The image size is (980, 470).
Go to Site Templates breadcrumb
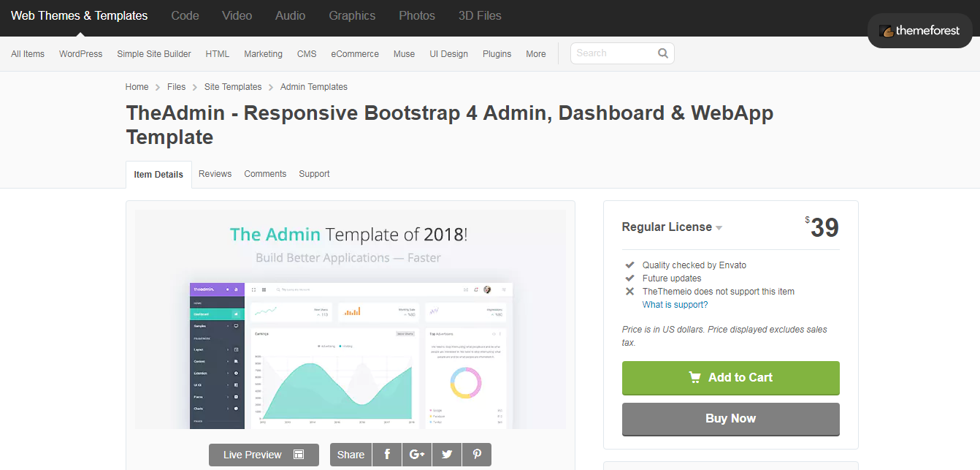[x=233, y=87]
